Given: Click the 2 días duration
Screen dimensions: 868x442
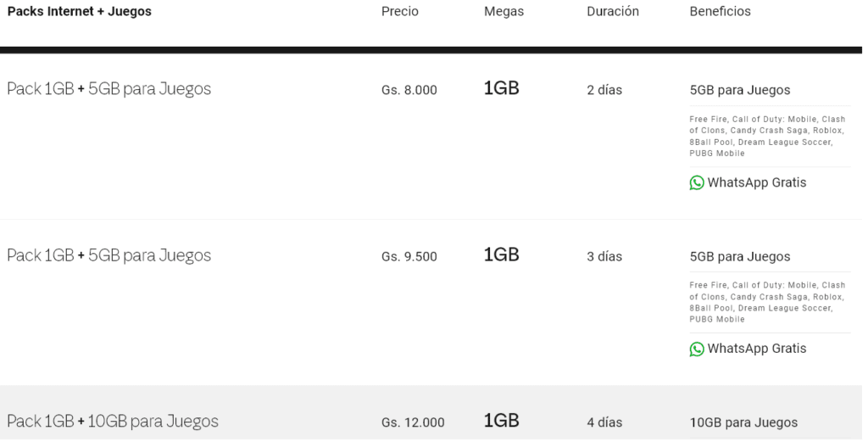Looking at the screenshot, I should coord(604,90).
